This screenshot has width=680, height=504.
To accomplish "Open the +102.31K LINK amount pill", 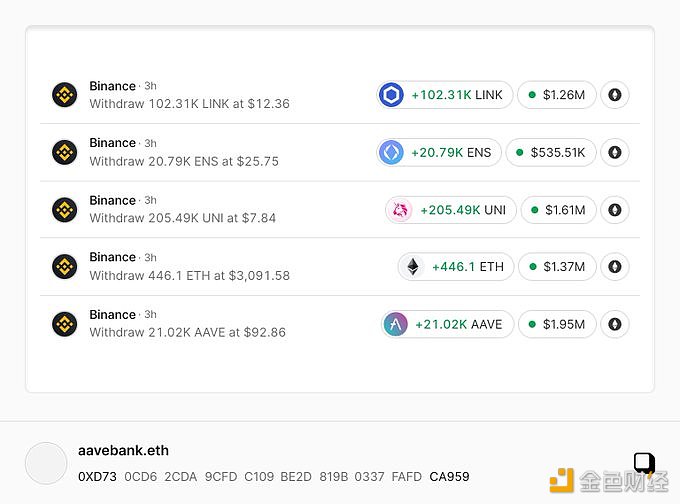I will coord(445,95).
